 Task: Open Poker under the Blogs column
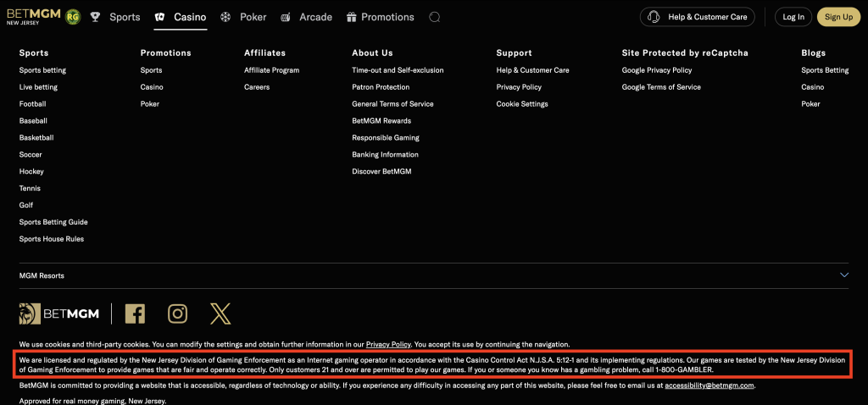[811, 104]
